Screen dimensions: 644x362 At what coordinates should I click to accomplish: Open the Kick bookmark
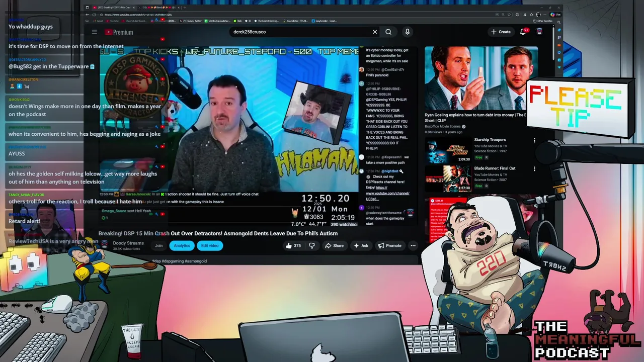coord(238,21)
